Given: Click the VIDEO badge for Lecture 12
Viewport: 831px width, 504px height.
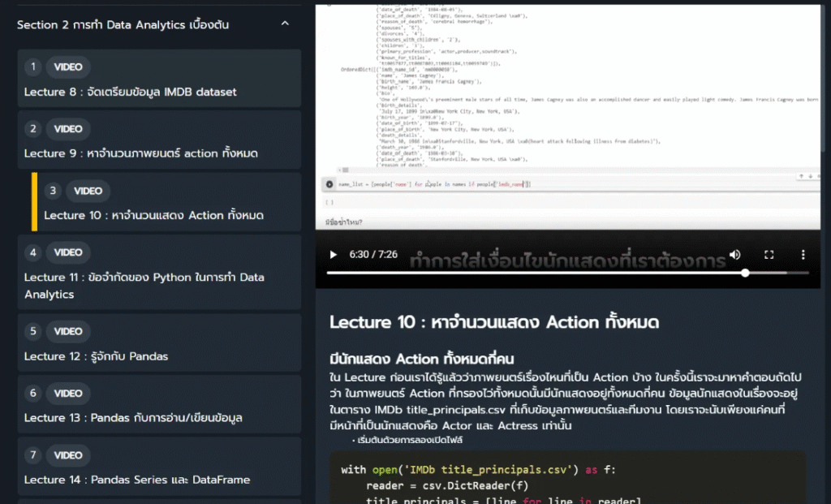Looking at the screenshot, I should [68, 331].
